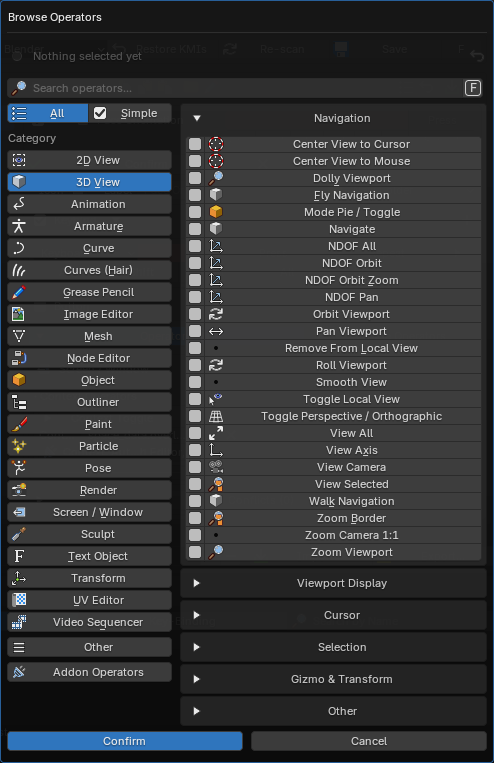Open the Sculpt category label

98,534
